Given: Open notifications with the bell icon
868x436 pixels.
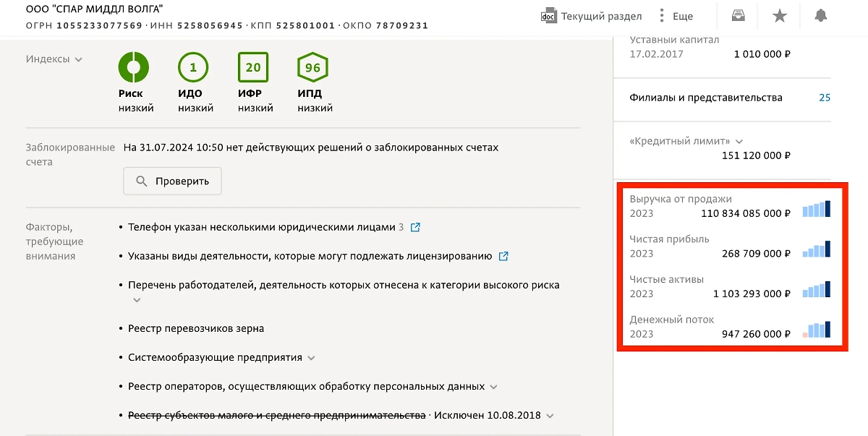Looking at the screenshot, I should point(821,14).
